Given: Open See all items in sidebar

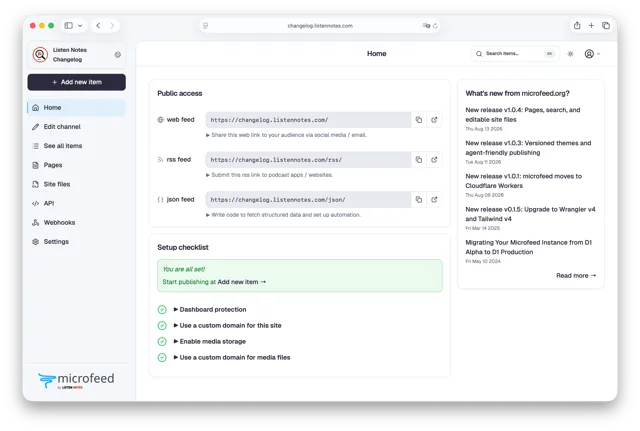Looking at the screenshot, I should pos(77,146).
